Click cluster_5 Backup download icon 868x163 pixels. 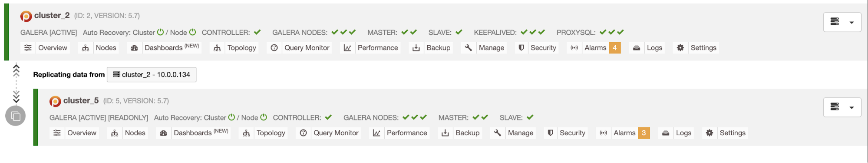tap(445, 133)
